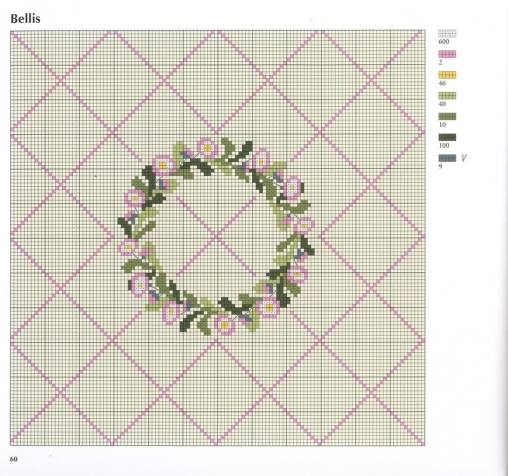Click the white color swatch labeled 600
This screenshot has height=476, width=508.
tap(447, 34)
